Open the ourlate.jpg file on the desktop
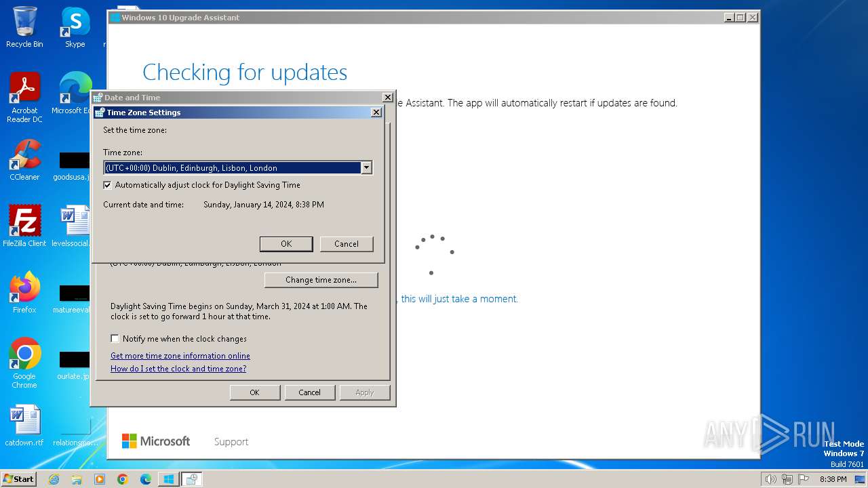This screenshot has height=488, width=868. 73,365
